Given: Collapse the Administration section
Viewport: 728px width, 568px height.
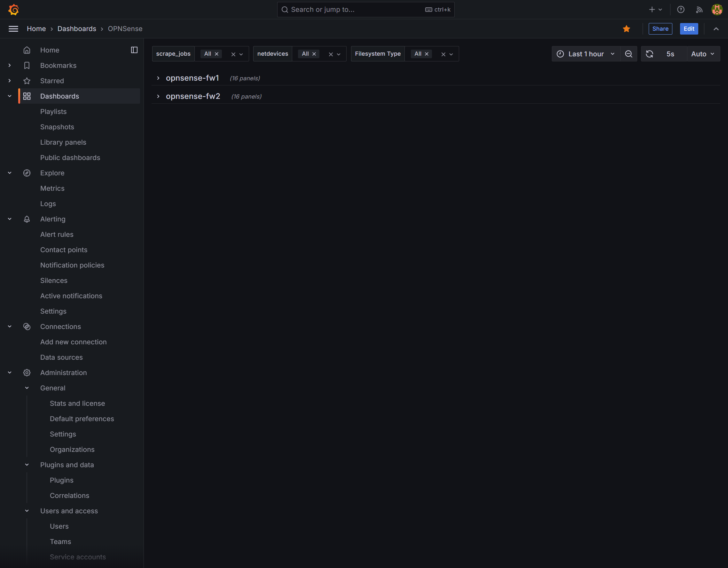Looking at the screenshot, I should pyautogui.click(x=10, y=372).
